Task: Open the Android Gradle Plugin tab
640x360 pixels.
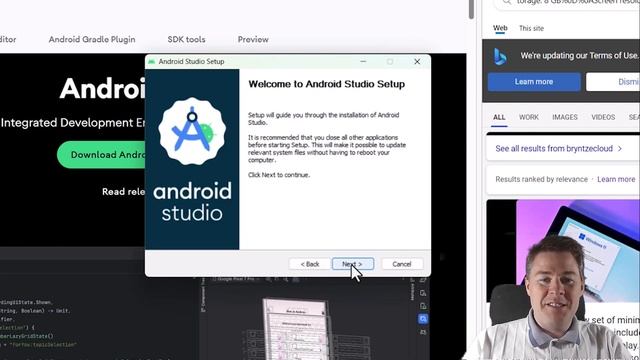Action: [92, 40]
